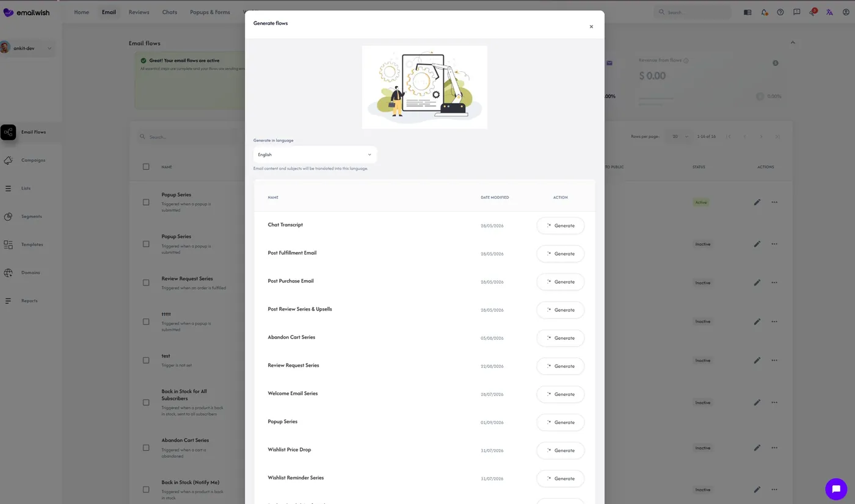Viewport: 855px width, 504px height.
Task: Click the help question mark icon
Action: click(780, 12)
